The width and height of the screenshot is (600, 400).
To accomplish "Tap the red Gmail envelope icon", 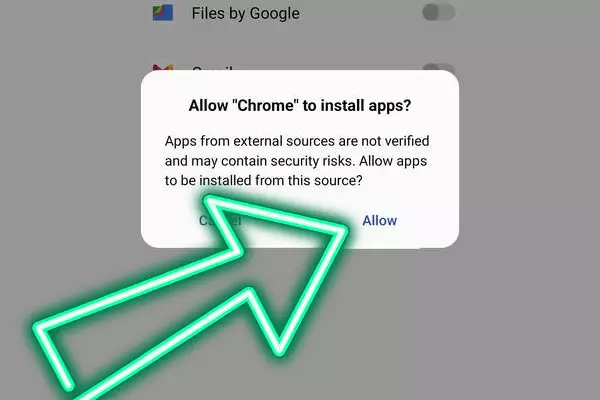I will [163, 68].
